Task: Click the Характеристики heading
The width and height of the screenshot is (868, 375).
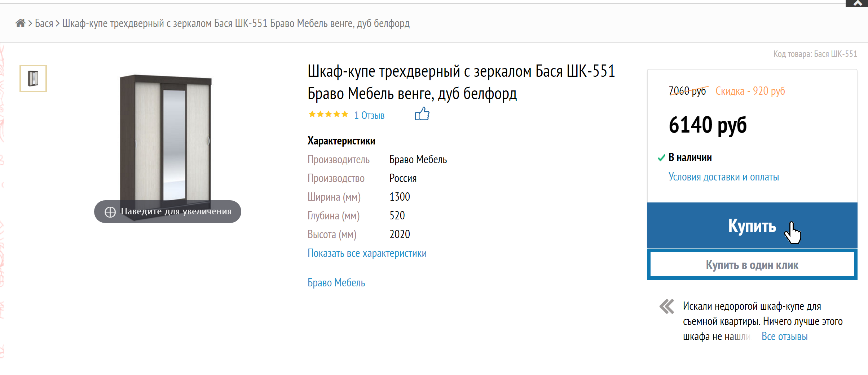Action: click(341, 141)
